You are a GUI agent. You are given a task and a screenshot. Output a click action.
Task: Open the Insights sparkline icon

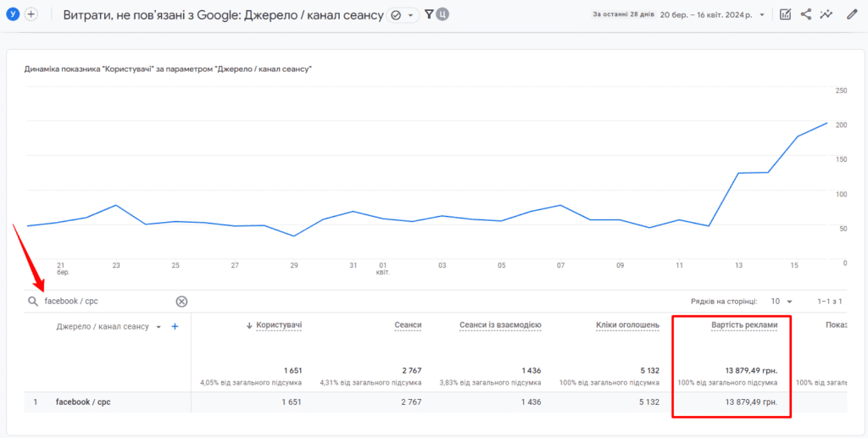click(826, 15)
